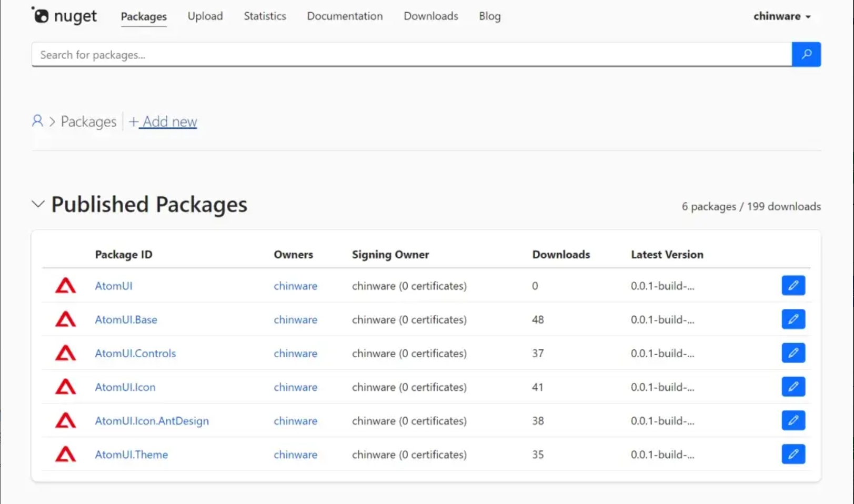Screen dimensions: 854x504
Task: Click the Owners column header
Action: (x=293, y=254)
